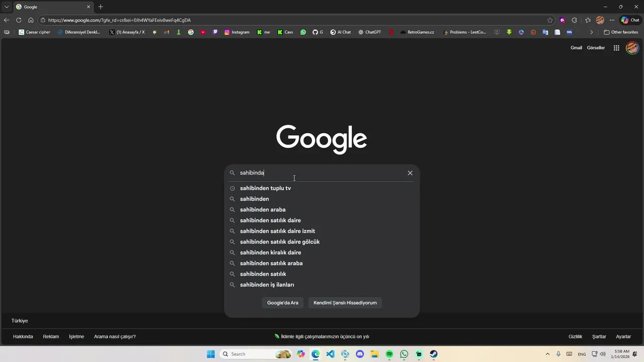
Task: Open the Caesar cipher bookmark
Action: (35, 32)
